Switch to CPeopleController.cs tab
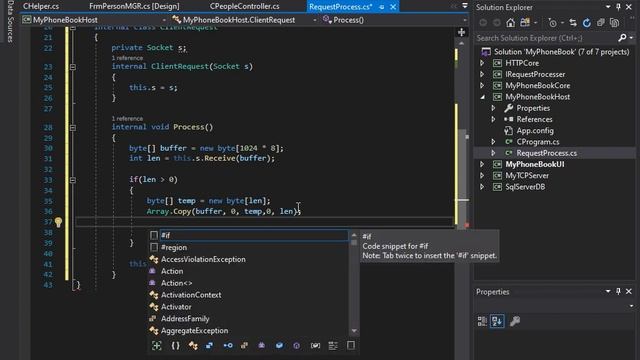The image size is (640, 360). coord(244,6)
